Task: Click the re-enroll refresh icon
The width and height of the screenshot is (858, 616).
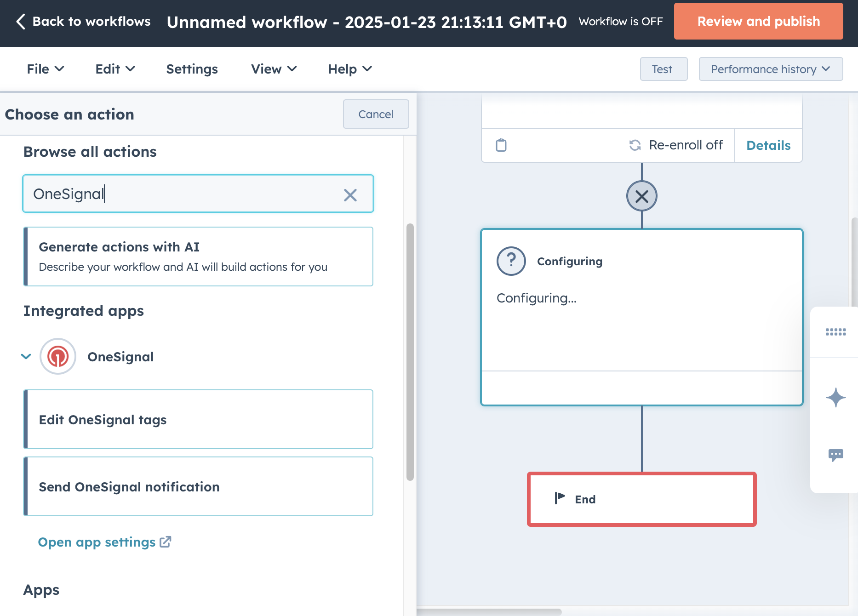Action: click(x=635, y=145)
